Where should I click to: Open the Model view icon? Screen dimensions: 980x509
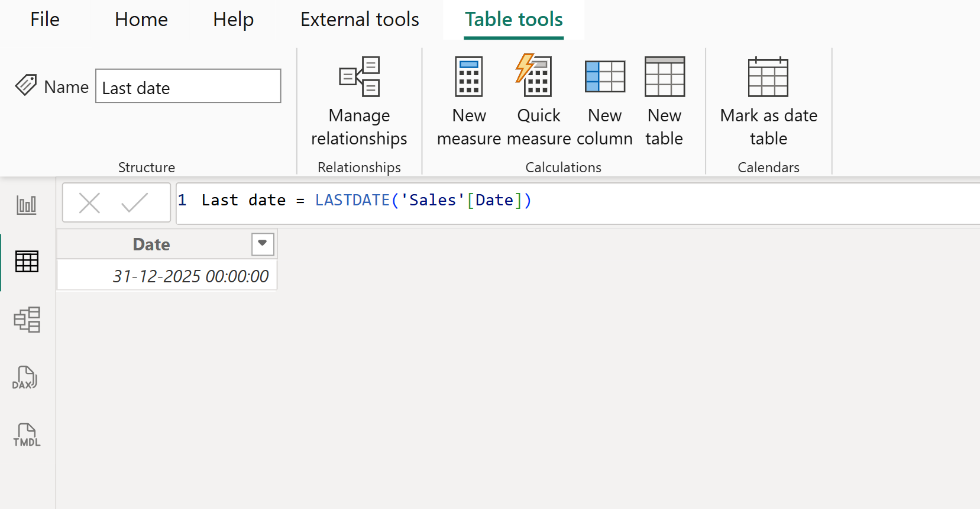point(27,320)
